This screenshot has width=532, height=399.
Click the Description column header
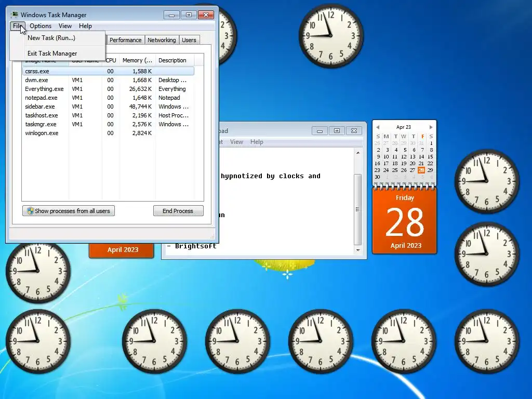pos(175,60)
